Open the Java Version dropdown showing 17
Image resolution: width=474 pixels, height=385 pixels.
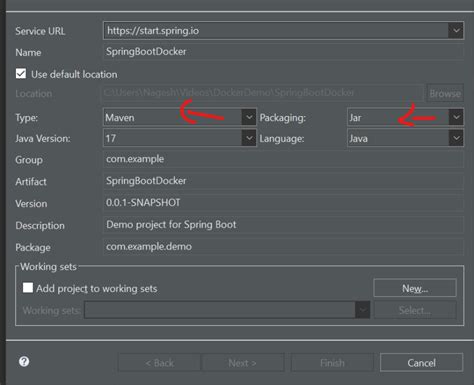click(180, 138)
